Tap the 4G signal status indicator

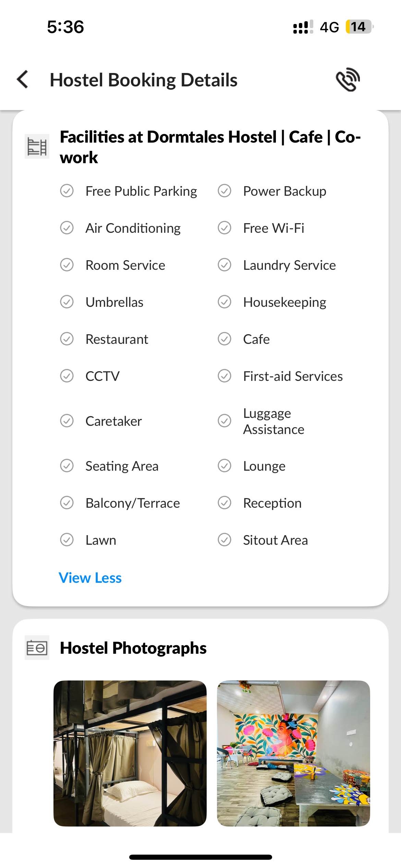(x=329, y=27)
